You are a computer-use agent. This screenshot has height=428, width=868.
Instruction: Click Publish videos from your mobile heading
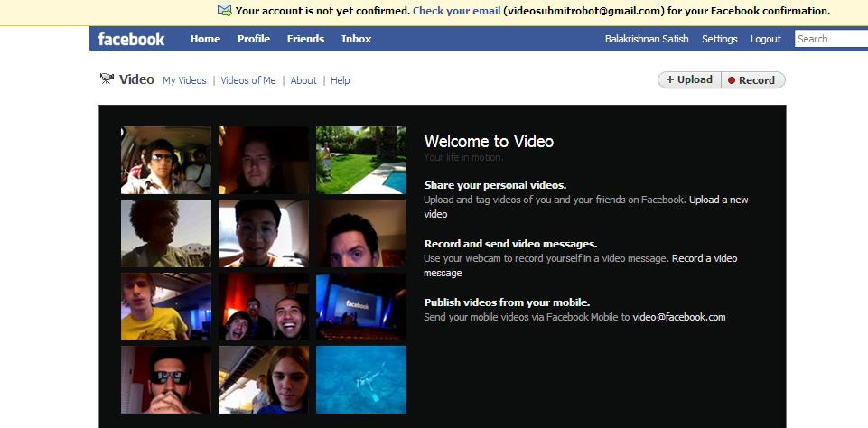[x=507, y=302]
